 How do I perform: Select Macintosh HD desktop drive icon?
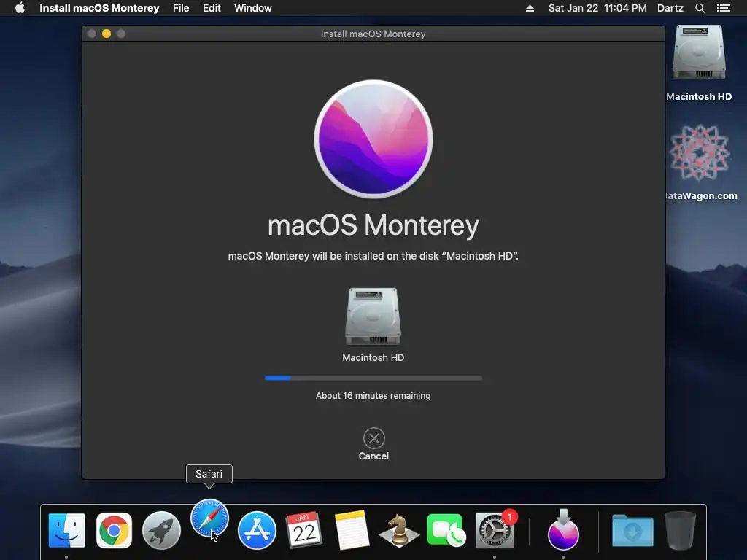699,52
